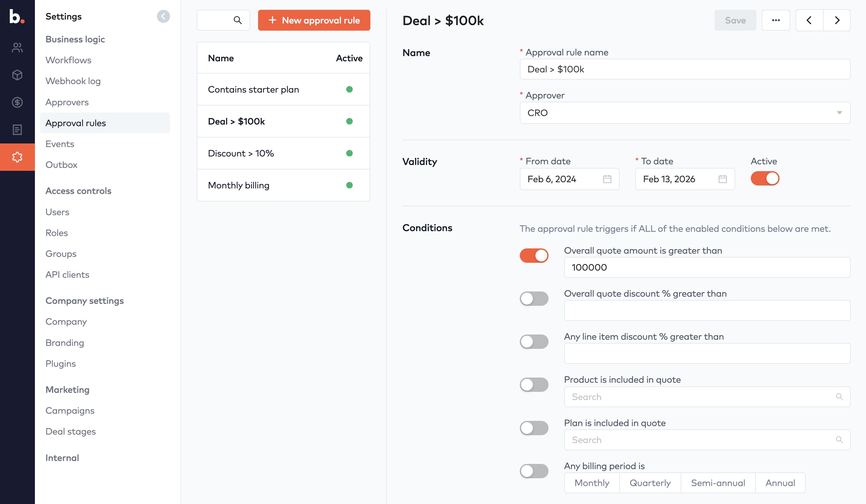The image size is (866, 504).
Task: Toggle the Active validity switch
Action: (765, 179)
